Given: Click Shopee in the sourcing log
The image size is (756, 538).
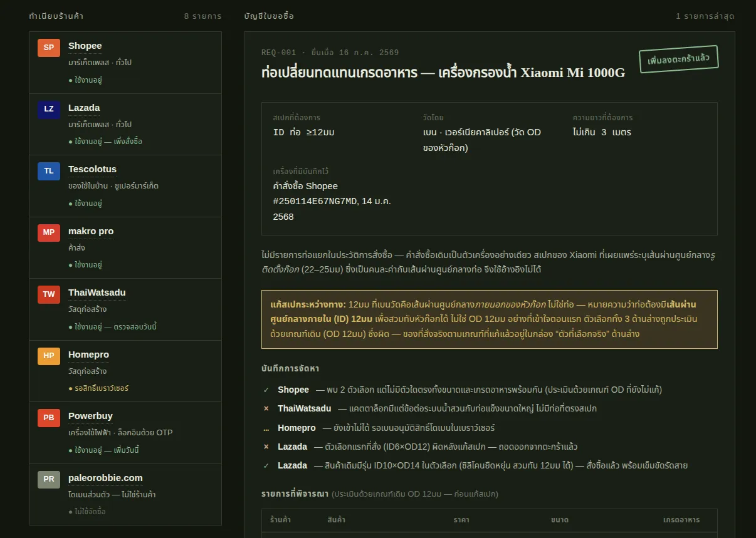Looking at the screenshot, I should point(293,390).
